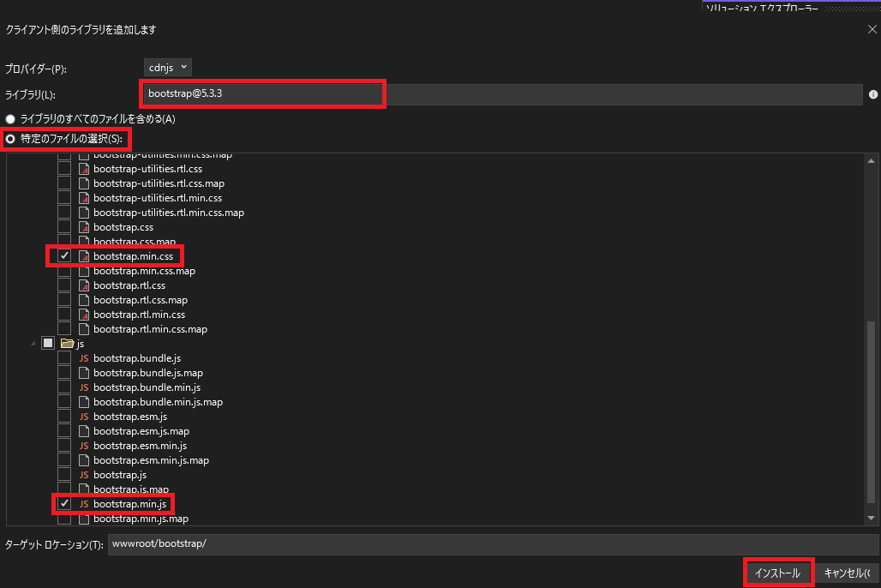881x588 pixels.
Task: Check the bootstrap.min.css.map checkbox
Action: (64, 271)
